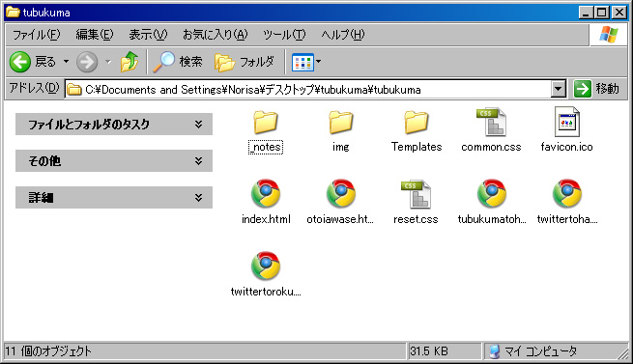Select index.html Chrome file icon
The image size is (633, 364).
[x=266, y=194]
